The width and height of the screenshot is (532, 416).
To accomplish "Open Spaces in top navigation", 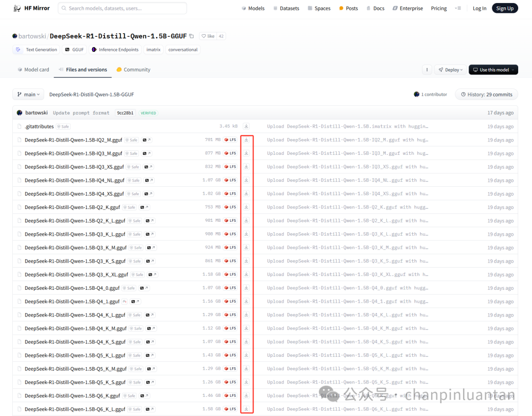I will point(319,8).
